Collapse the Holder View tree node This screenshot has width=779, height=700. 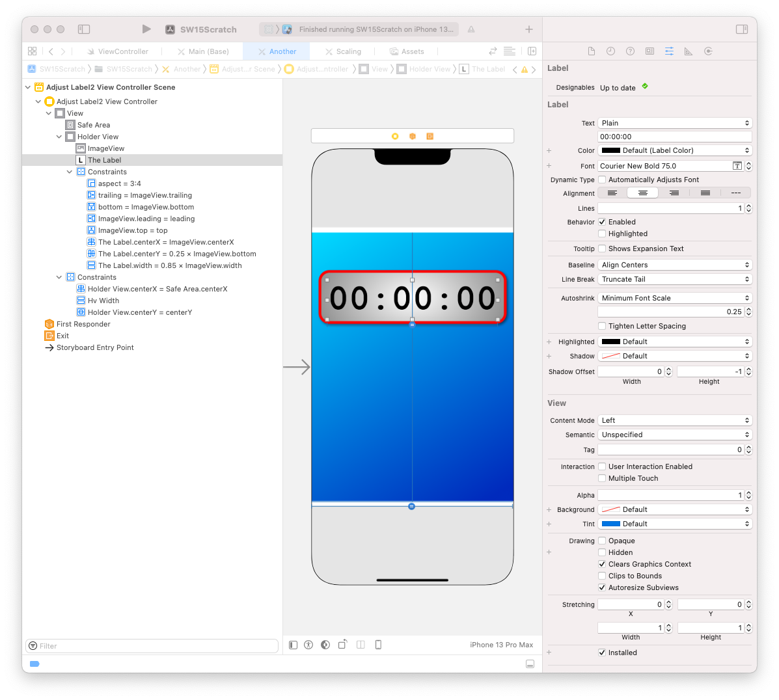click(x=59, y=137)
